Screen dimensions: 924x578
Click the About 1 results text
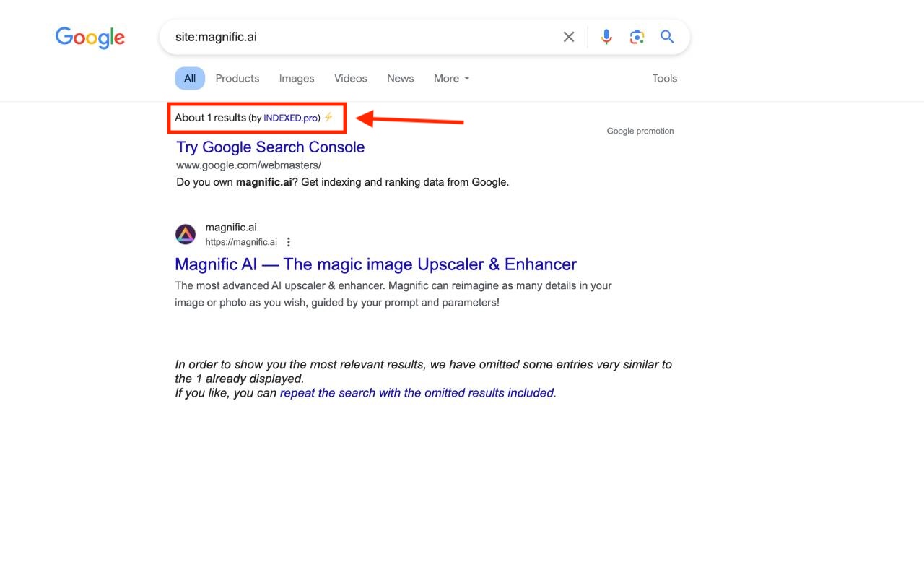point(211,117)
